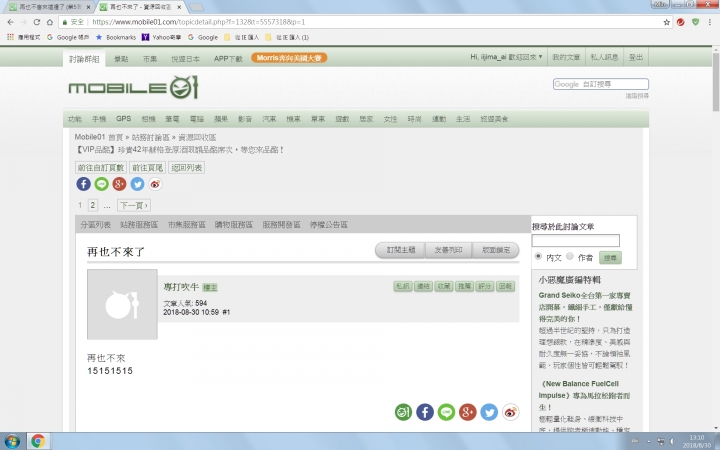
Task: Click the LINE icon below the post
Action: pos(446,412)
